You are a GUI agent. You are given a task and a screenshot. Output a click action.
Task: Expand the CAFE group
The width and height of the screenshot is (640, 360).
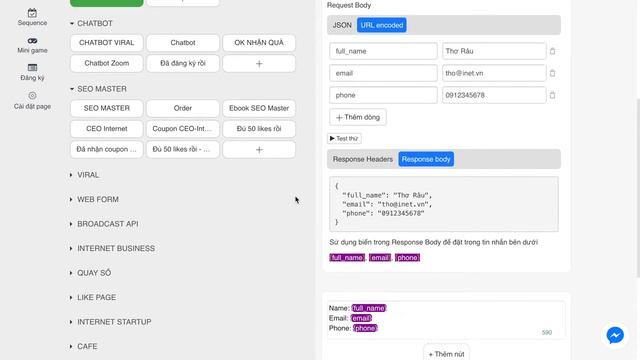click(71, 346)
